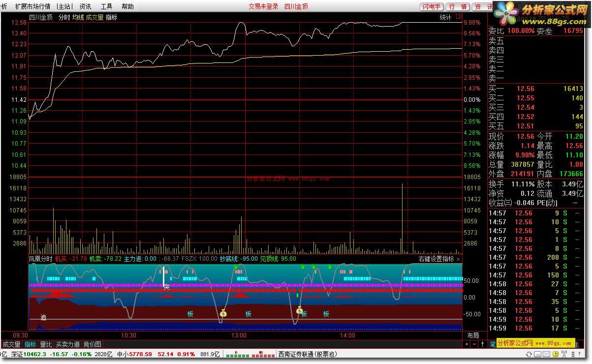592x364 pixels.
Task: Click 布局 layout button
Action: click(x=473, y=335)
